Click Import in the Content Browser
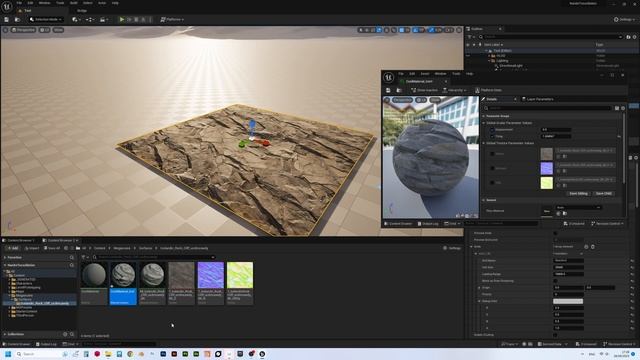640x360 pixels. [32, 248]
